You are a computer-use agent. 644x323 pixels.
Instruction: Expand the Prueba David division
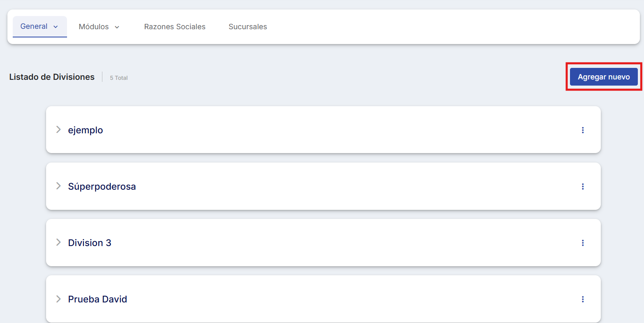click(58, 299)
